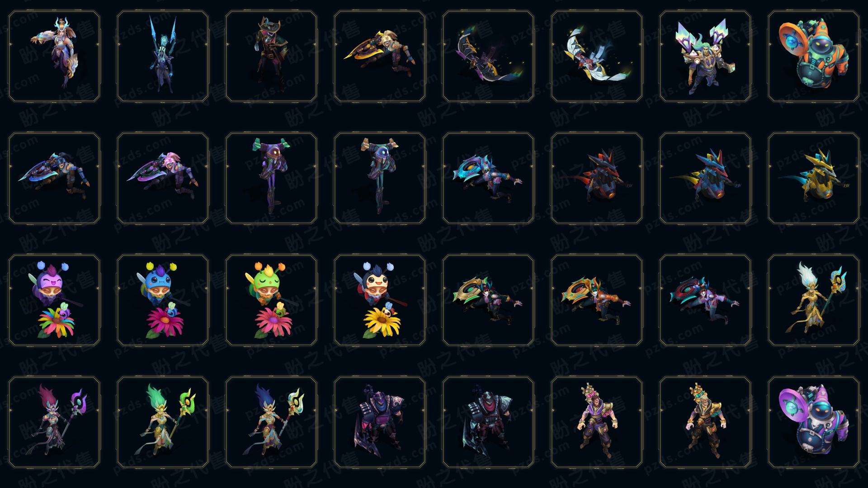This screenshot has width=868, height=488.
Task: Select the black bee Teemo with yellow flower
Action: click(380, 300)
